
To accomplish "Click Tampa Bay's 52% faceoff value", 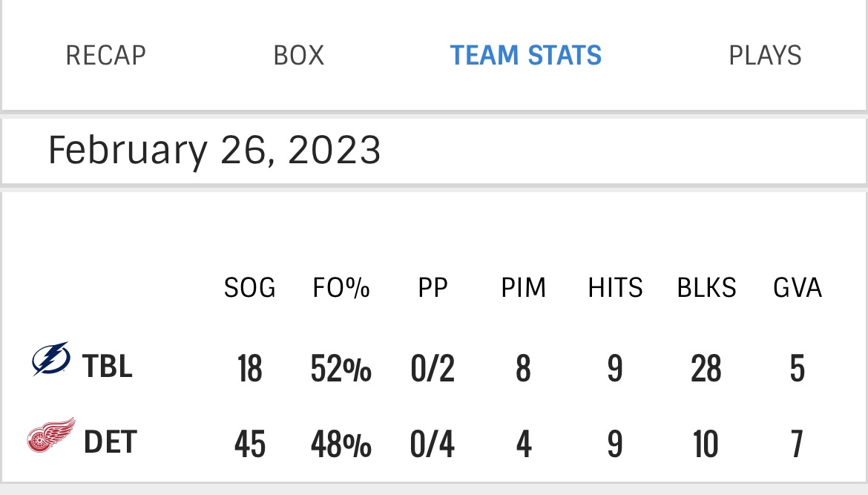I will pos(341,369).
